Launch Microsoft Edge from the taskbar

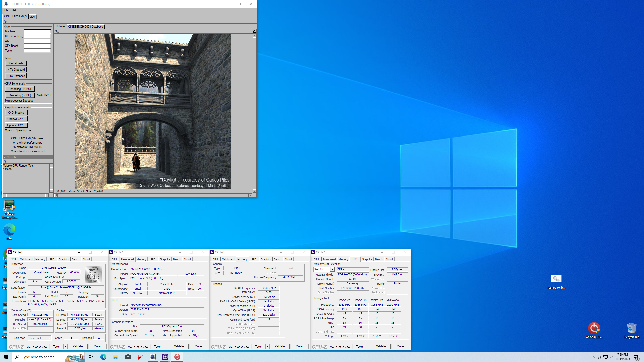point(103,357)
